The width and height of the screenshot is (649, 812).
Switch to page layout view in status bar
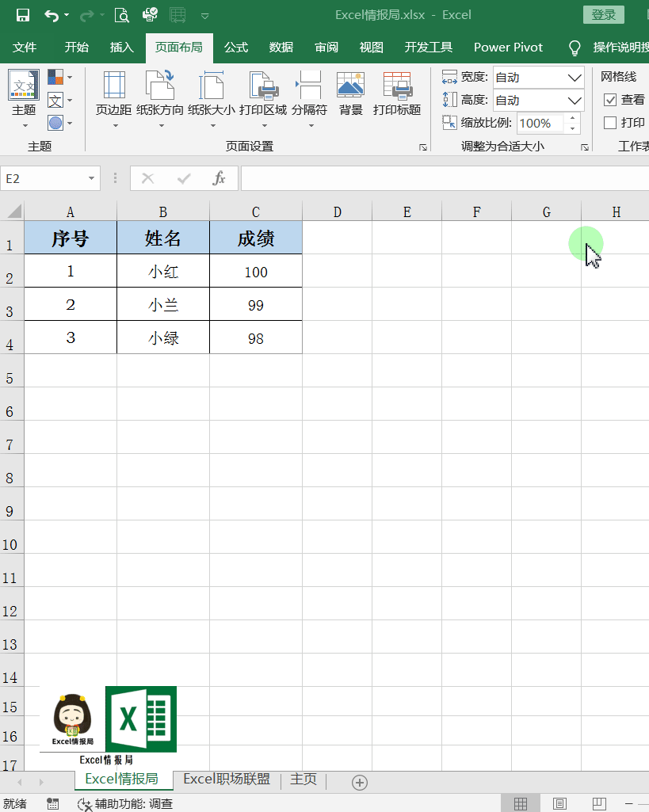point(559,803)
